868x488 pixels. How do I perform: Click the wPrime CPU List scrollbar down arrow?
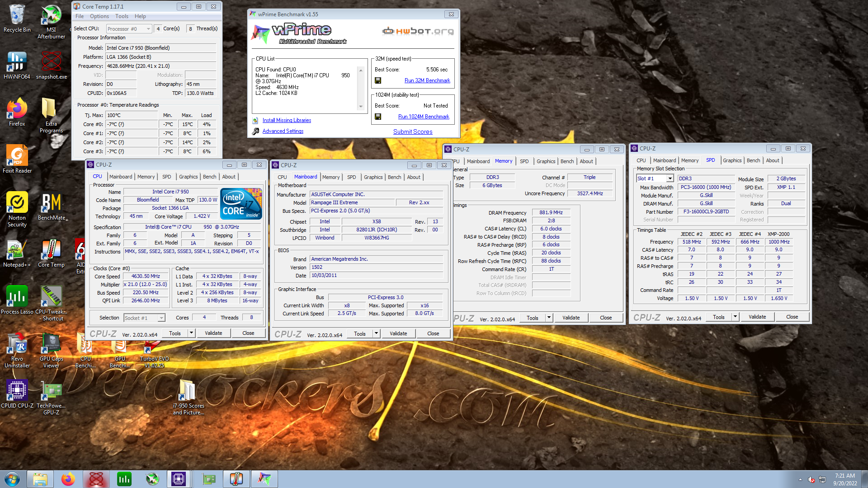[361, 107]
